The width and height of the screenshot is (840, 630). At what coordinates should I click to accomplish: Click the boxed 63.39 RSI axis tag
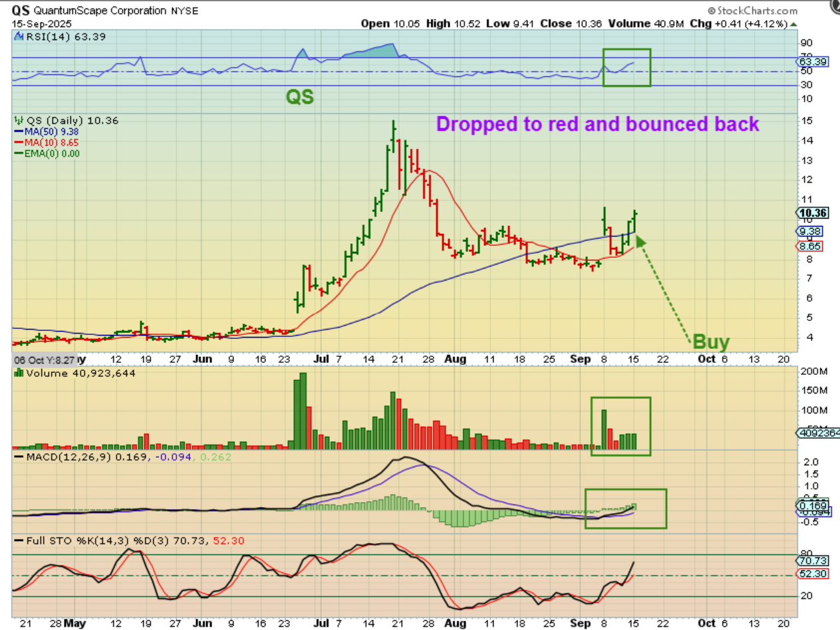click(x=811, y=61)
